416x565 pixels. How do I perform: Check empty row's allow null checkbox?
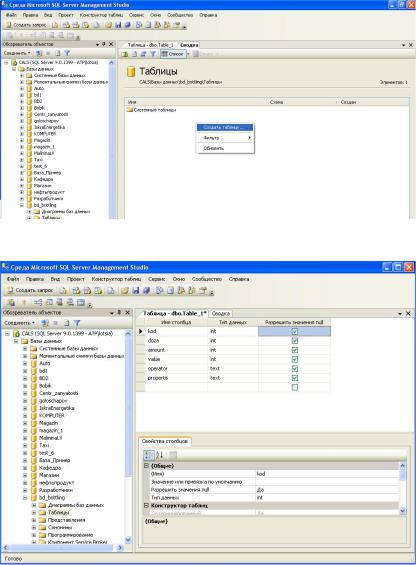point(295,388)
